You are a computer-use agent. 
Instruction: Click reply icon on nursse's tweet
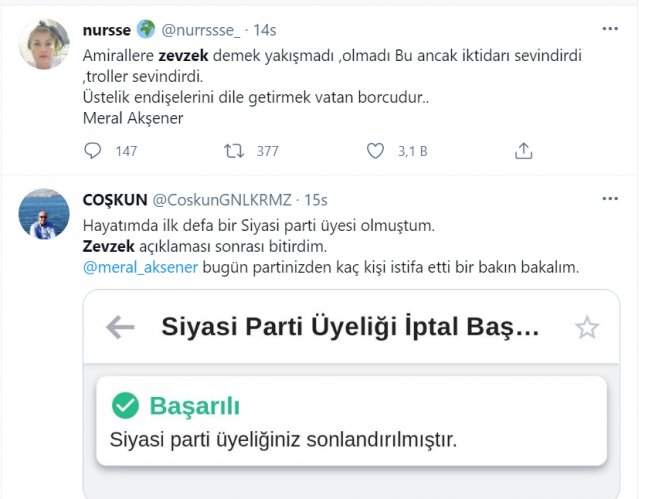click(x=92, y=151)
